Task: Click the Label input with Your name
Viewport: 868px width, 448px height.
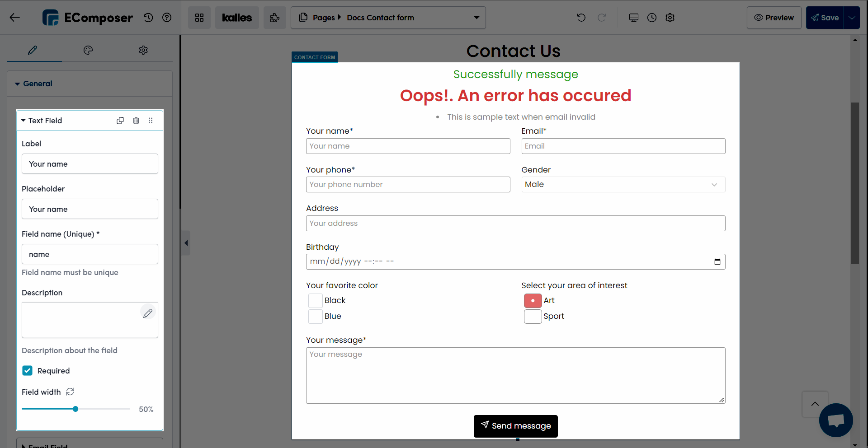Action: point(90,164)
